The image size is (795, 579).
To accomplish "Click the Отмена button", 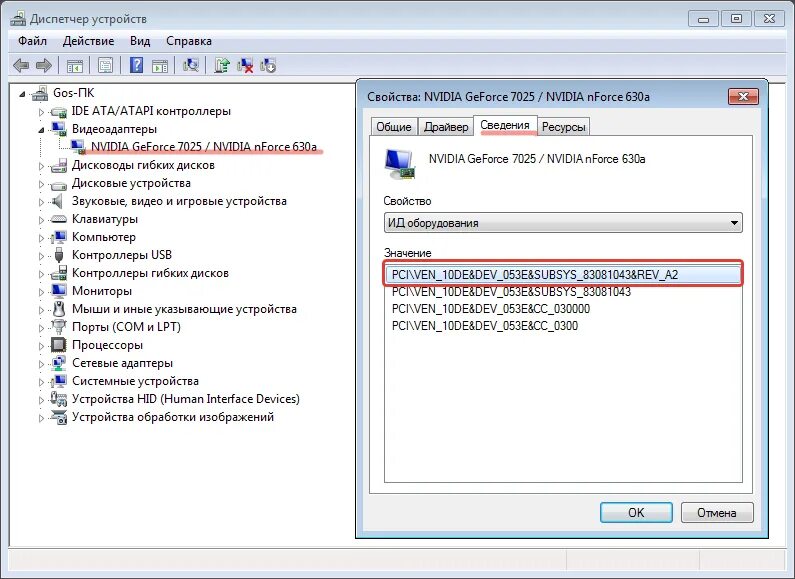I will coord(717,513).
